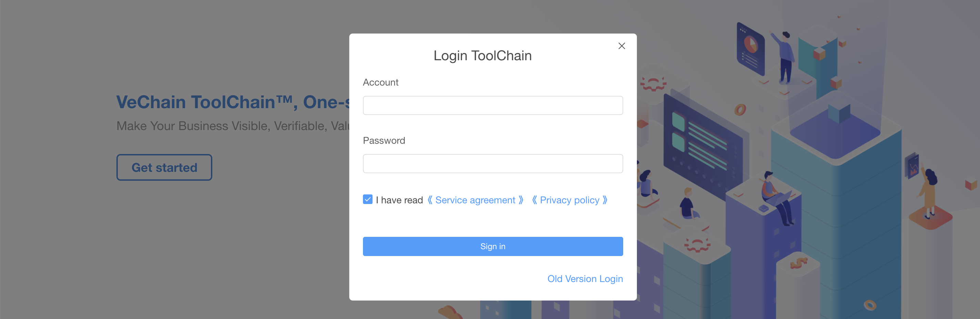The width and height of the screenshot is (980, 319).
Task: Click the 'Login ToolChain' dialog title
Action: 482,56
